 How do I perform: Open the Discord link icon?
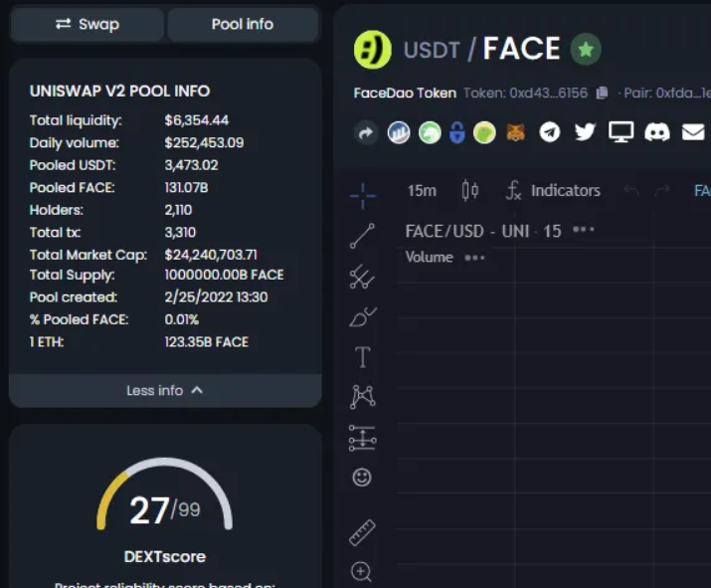pyautogui.click(x=657, y=132)
